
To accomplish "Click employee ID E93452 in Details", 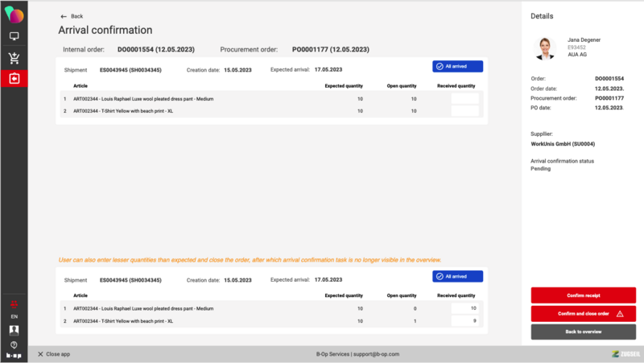I will tap(576, 47).
